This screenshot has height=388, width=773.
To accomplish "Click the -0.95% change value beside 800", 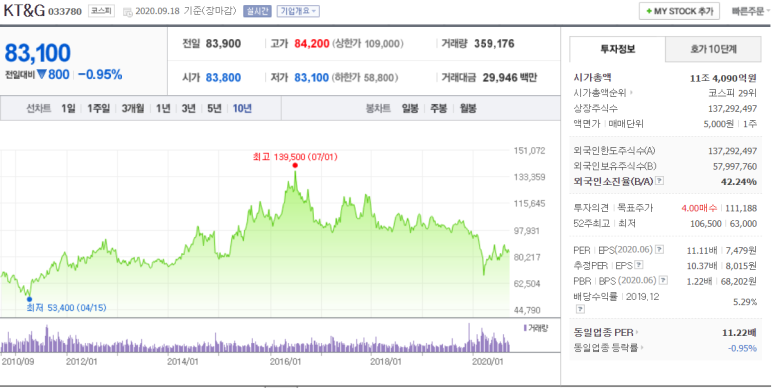I will (100, 74).
